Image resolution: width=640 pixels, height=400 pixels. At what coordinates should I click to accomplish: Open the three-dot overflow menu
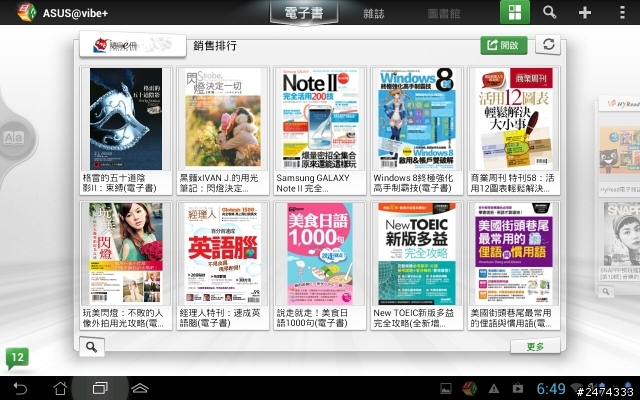(622, 12)
